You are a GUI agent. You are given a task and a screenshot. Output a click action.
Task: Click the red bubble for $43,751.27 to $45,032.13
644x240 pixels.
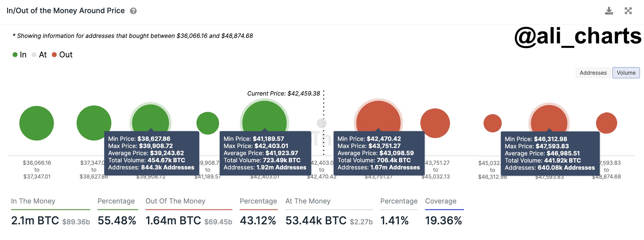coord(435,123)
